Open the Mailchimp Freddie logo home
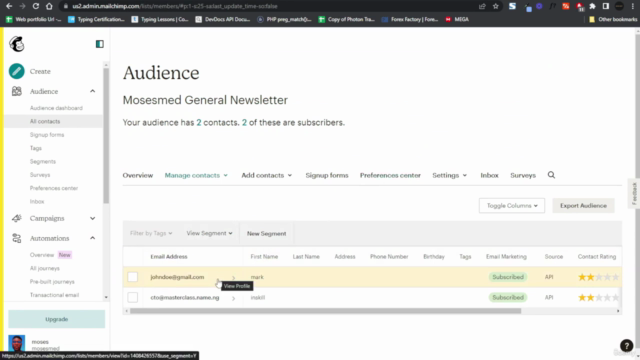 click(17, 44)
